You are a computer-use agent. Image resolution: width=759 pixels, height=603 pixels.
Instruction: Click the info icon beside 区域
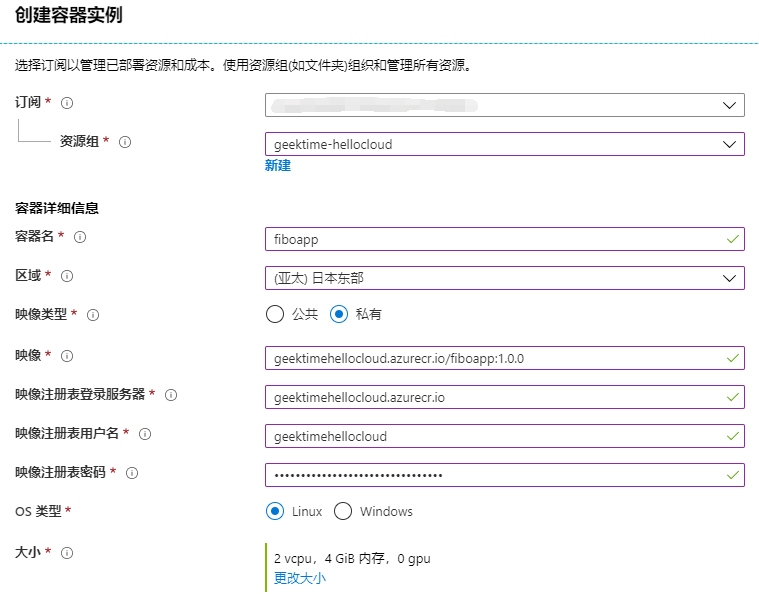68,276
